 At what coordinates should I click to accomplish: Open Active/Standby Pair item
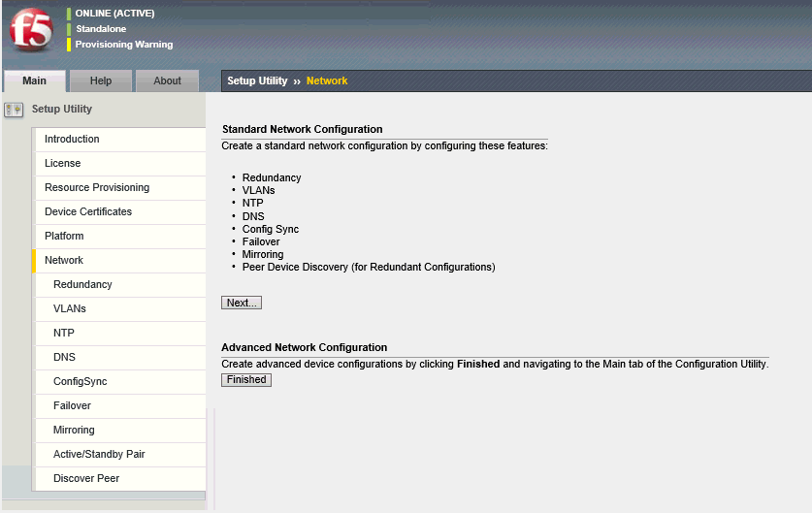[99, 455]
